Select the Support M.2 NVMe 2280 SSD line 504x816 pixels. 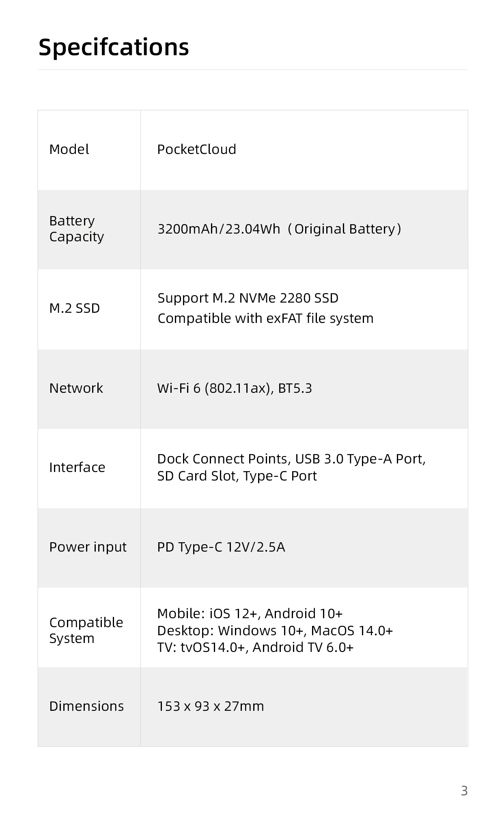click(x=248, y=298)
